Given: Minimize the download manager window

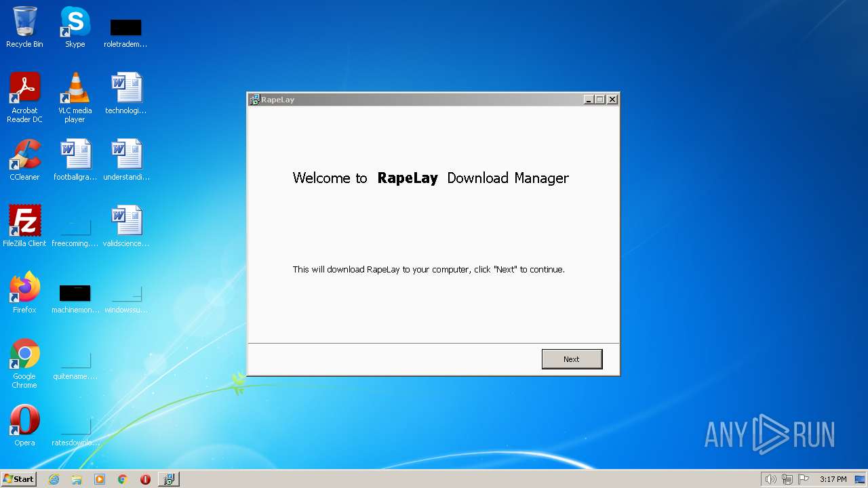Looking at the screenshot, I should tap(589, 100).
